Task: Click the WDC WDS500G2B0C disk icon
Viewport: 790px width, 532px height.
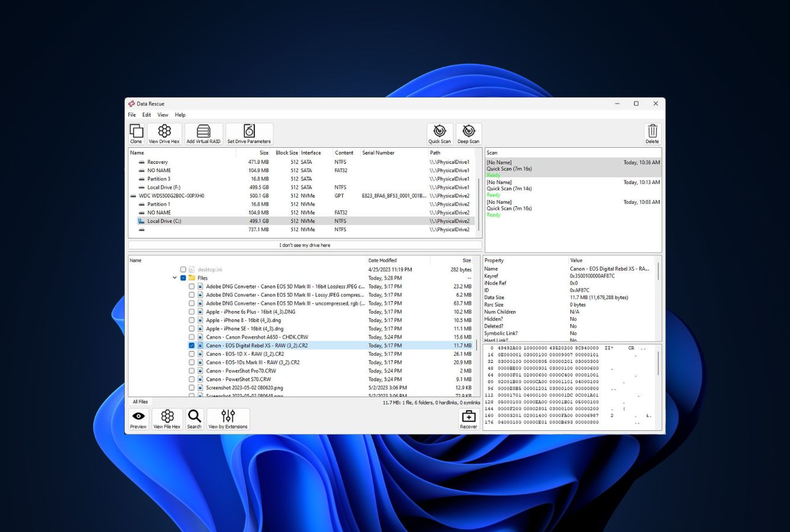Action: tap(133, 196)
